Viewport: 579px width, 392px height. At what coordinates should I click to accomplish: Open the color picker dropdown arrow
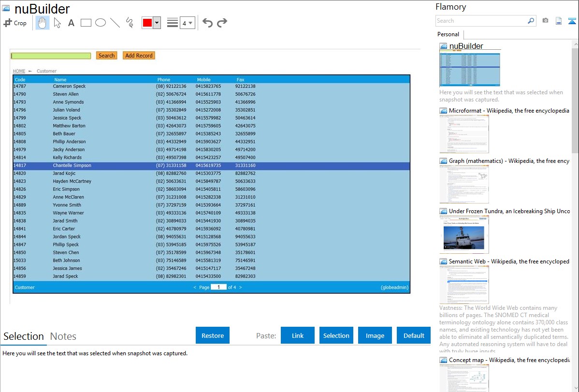[x=157, y=23]
